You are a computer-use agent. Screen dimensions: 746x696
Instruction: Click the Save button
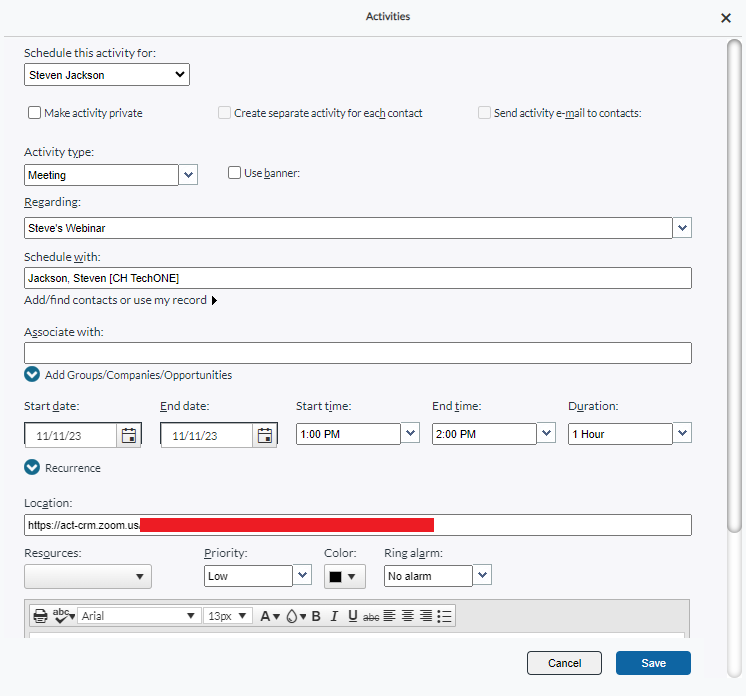653,663
